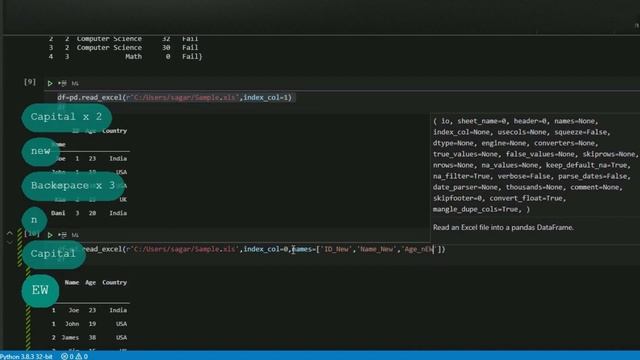Click index_col=0 in cell [10] code
Viewport: 640px width, 360px height.
click(266, 249)
